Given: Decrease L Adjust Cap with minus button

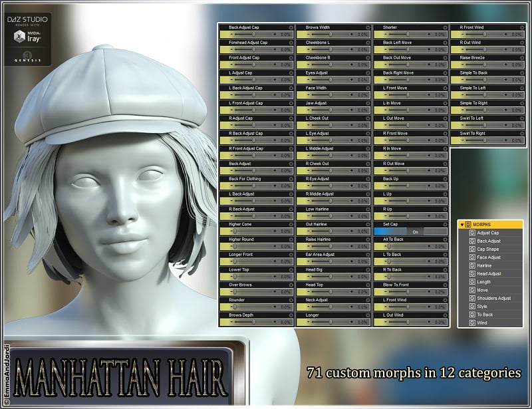Looking at the screenshot, I should 231,80.
